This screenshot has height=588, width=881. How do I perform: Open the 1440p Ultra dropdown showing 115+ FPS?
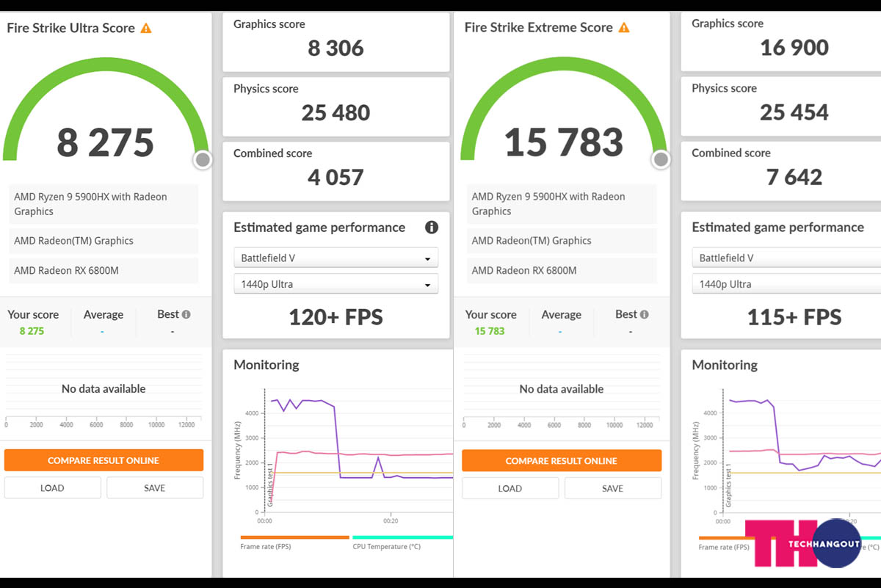(x=786, y=284)
